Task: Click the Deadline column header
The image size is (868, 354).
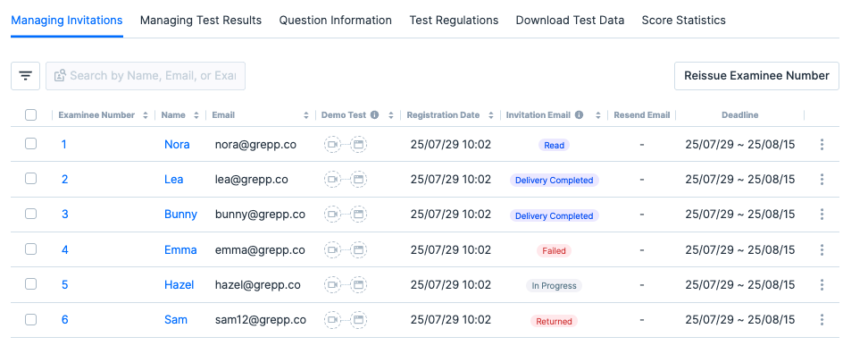Action: [740, 115]
